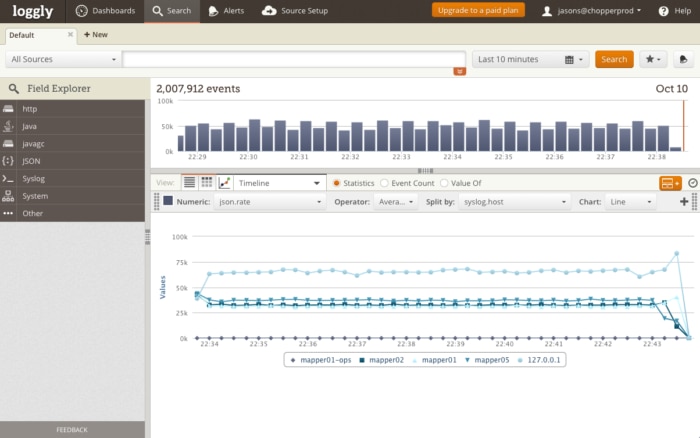Viewport: 700px width, 438px height.
Task: Add a new chart with plus icon
Action: [685, 201]
